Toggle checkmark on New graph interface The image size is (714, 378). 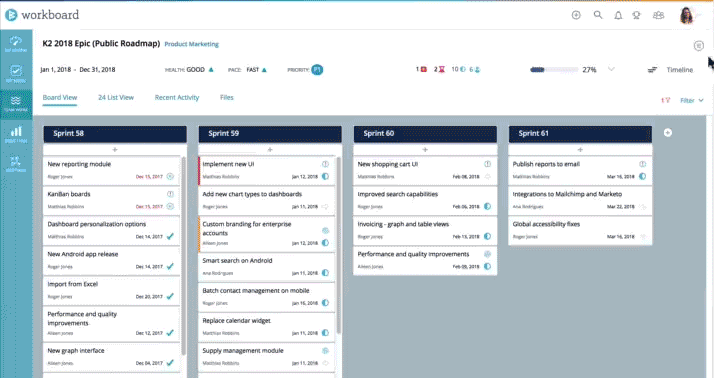[x=170, y=363]
